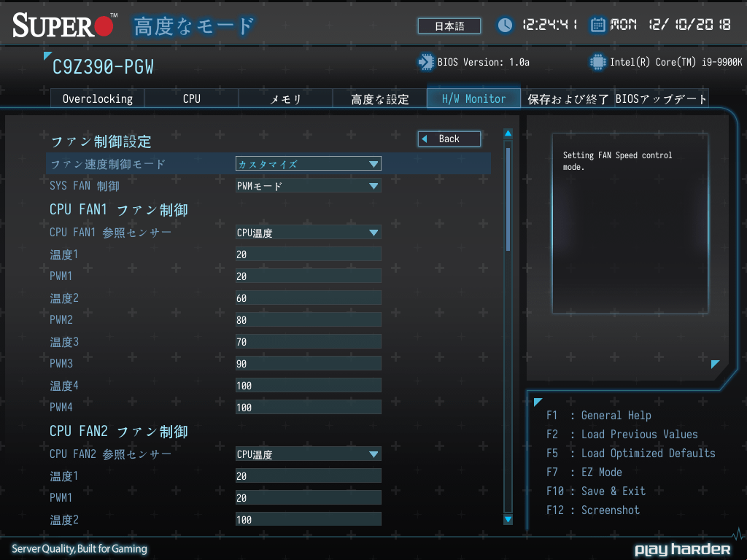The width and height of the screenshot is (747, 560).
Task: Switch to the BIOSアップデート tab
Action: coord(661,98)
